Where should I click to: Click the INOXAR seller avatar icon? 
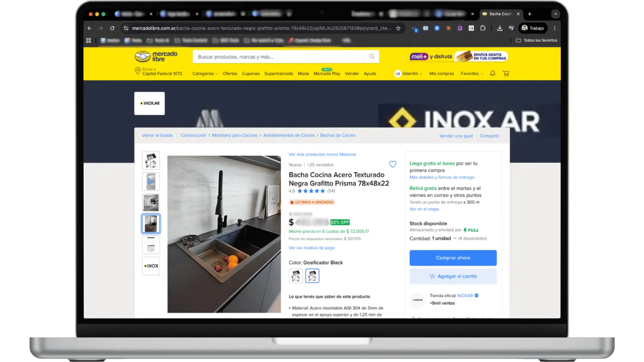click(x=418, y=300)
